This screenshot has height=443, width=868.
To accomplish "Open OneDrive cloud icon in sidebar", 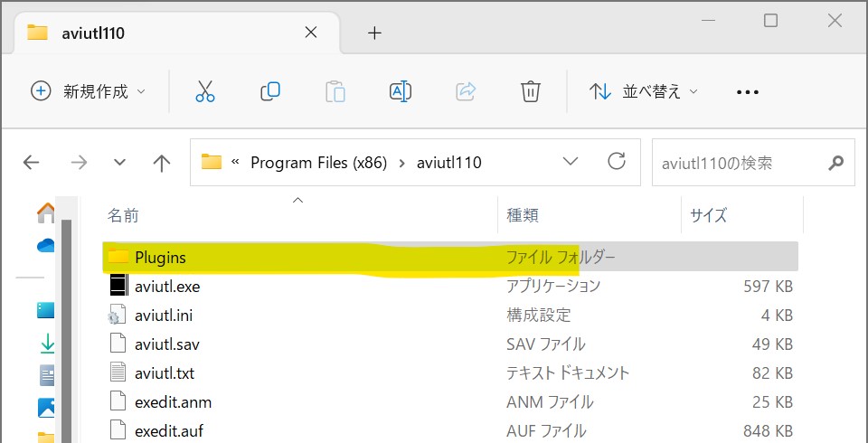I will coord(46,245).
